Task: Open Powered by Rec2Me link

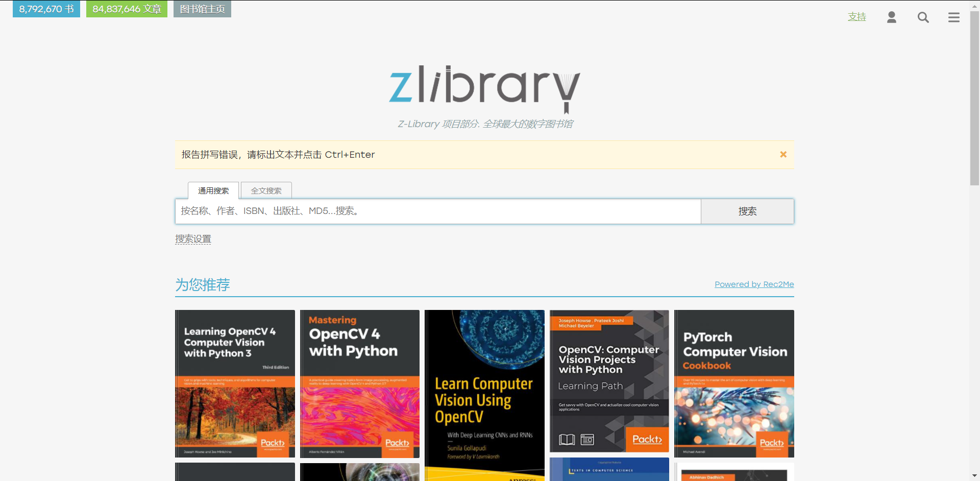Action: 754,284
